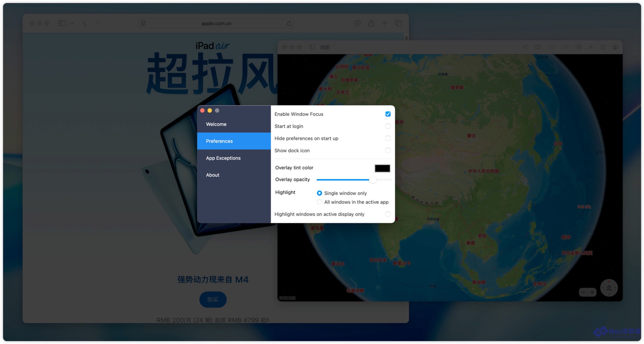Click the blue 购买 buy button
The height and width of the screenshot is (344, 644).
[213, 300]
